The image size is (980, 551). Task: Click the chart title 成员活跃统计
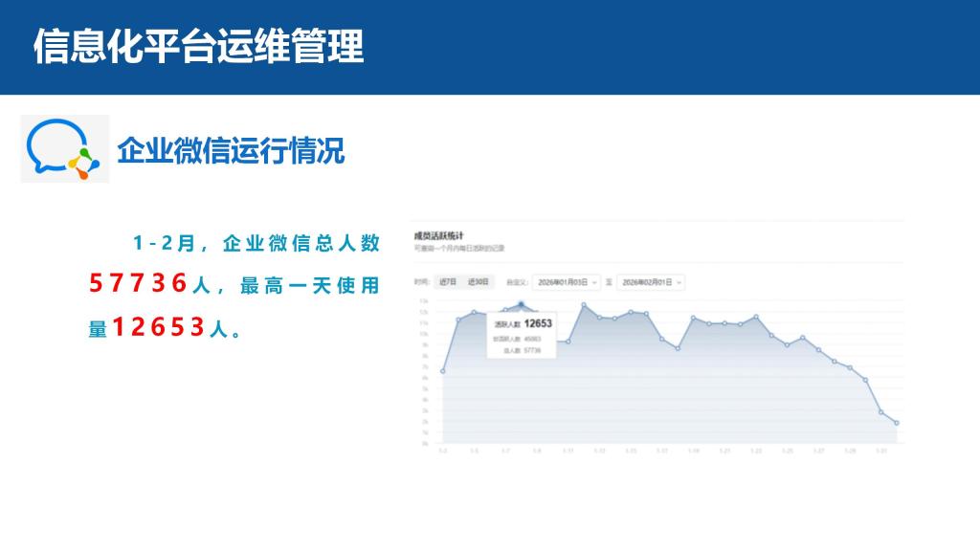(432, 235)
